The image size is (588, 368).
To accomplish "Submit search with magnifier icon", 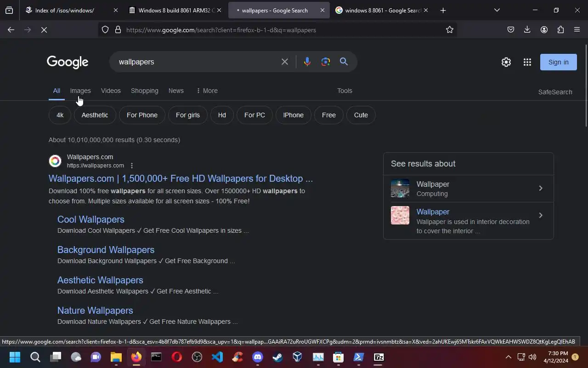I will pyautogui.click(x=344, y=62).
